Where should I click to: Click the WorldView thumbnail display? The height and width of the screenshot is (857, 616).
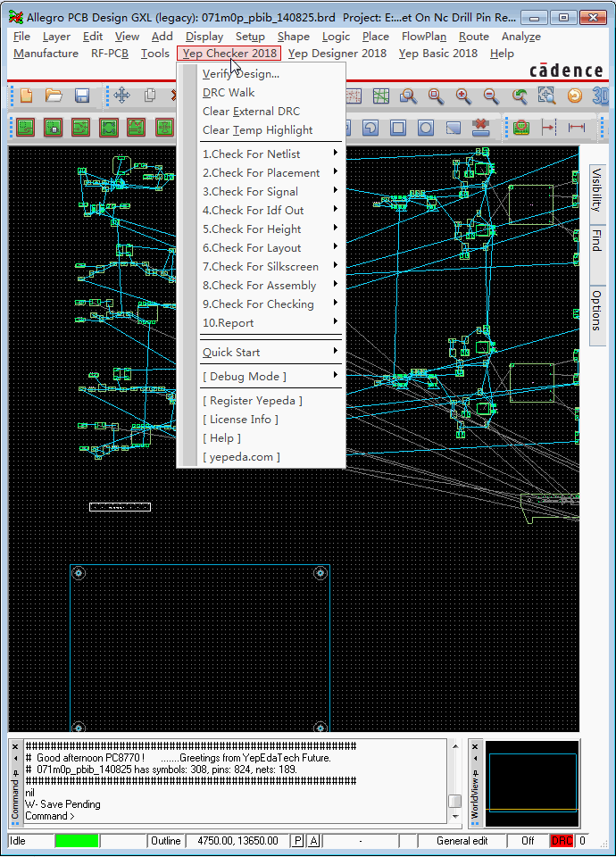(x=532, y=783)
